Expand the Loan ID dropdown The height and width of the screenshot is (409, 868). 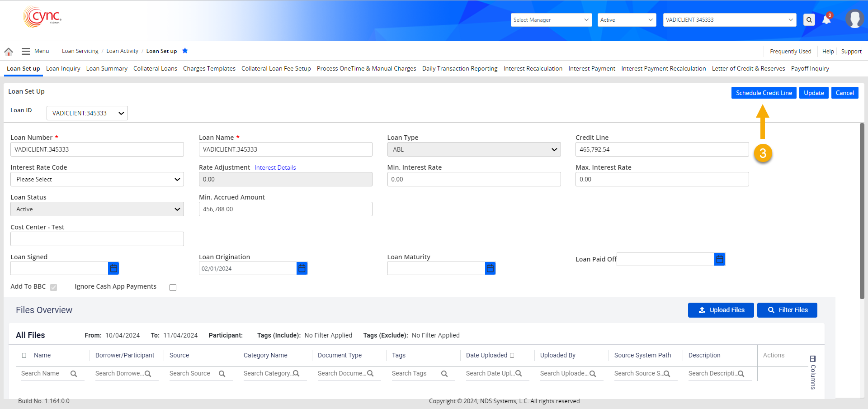pos(87,113)
